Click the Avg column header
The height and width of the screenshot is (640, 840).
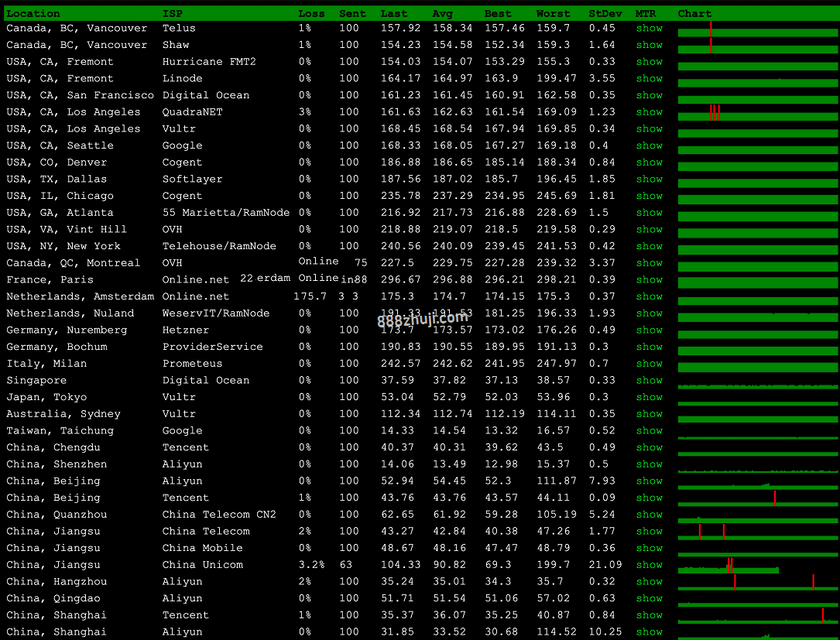pyautogui.click(x=443, y=13)
